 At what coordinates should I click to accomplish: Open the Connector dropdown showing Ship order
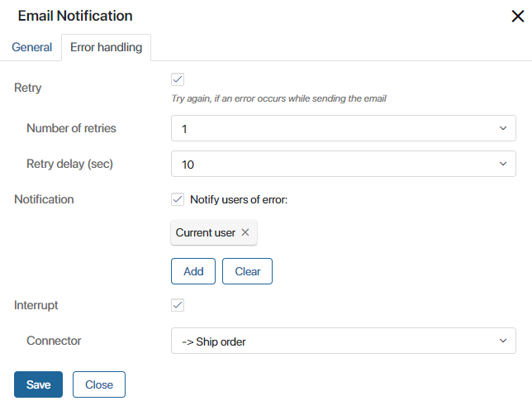[344, 341]
